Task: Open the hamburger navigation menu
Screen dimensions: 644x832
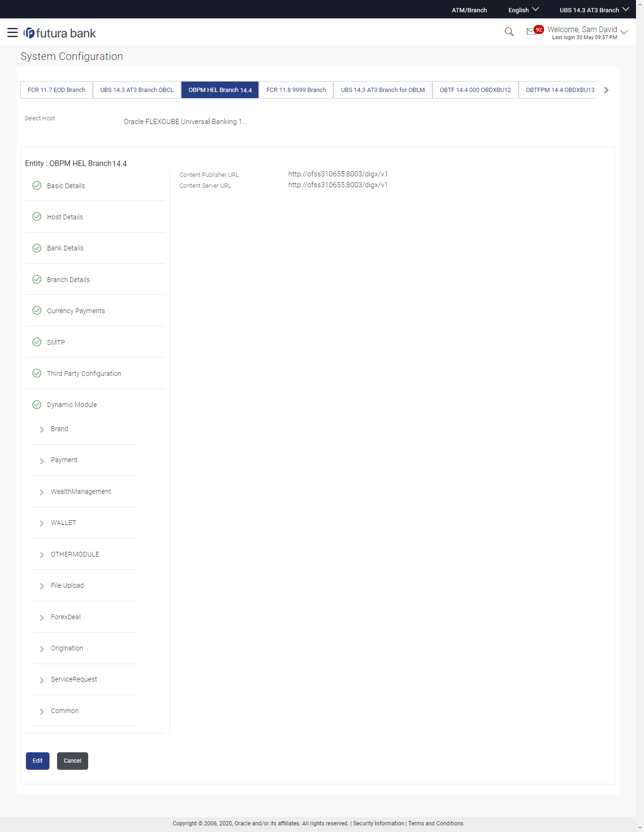Action: (x=13, y=33)
